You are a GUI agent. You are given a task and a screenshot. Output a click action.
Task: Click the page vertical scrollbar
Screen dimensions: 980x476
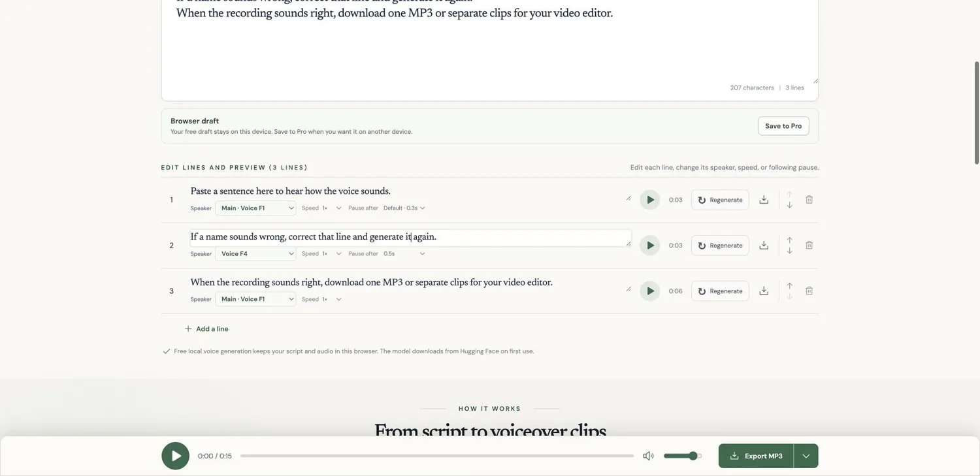[x=977, y=112]
